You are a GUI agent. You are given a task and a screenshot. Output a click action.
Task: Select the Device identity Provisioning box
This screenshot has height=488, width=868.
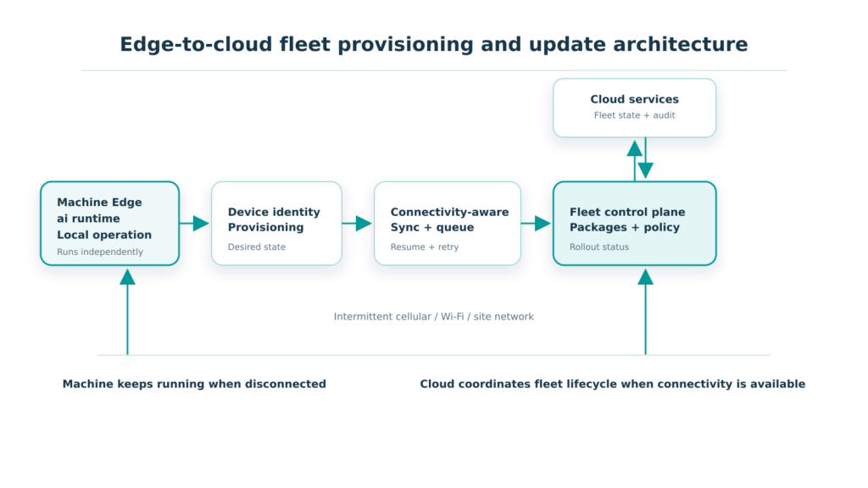(276, 224)
